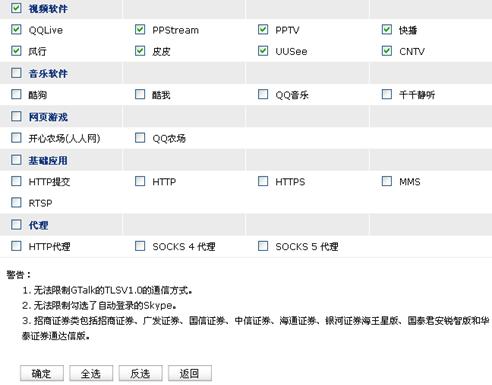This screenshot has height=385, width=492.
Task: Check the QQ音乐 checkbox
Action: click(263, 94)
